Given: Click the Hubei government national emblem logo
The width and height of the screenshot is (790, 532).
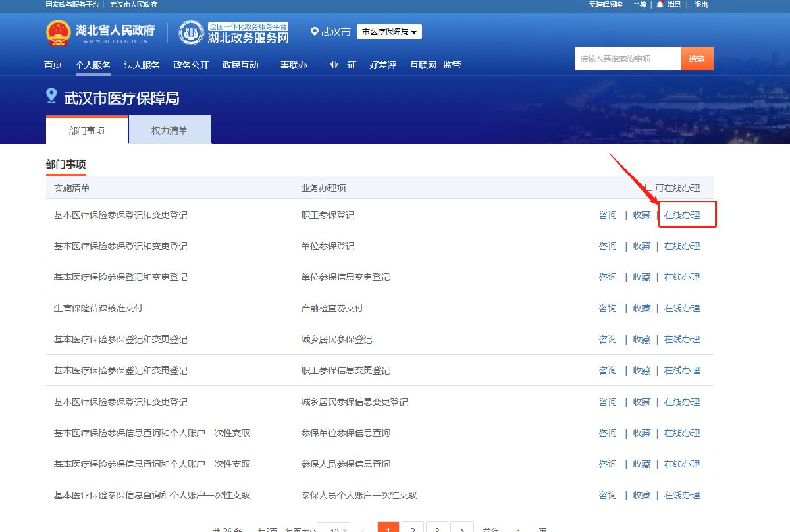Looking at the screenshot, I should [x=58, y=33].
